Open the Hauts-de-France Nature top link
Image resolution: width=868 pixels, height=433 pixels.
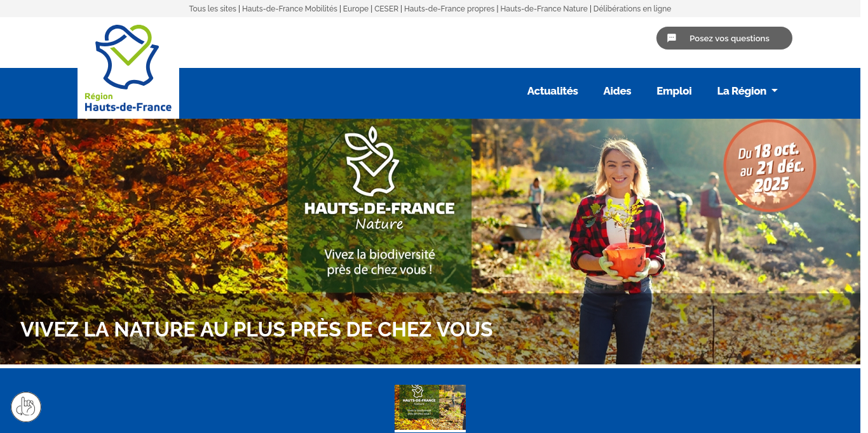click(544, 9)
